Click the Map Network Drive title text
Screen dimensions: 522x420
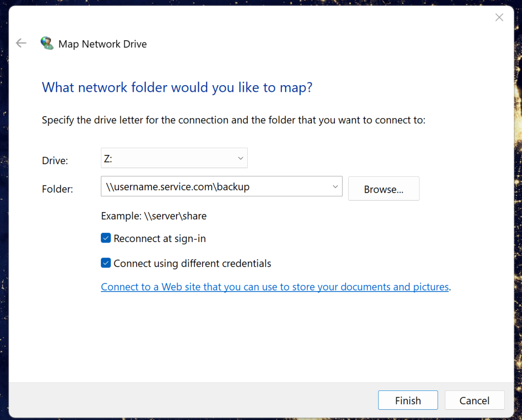click(102, 44)
